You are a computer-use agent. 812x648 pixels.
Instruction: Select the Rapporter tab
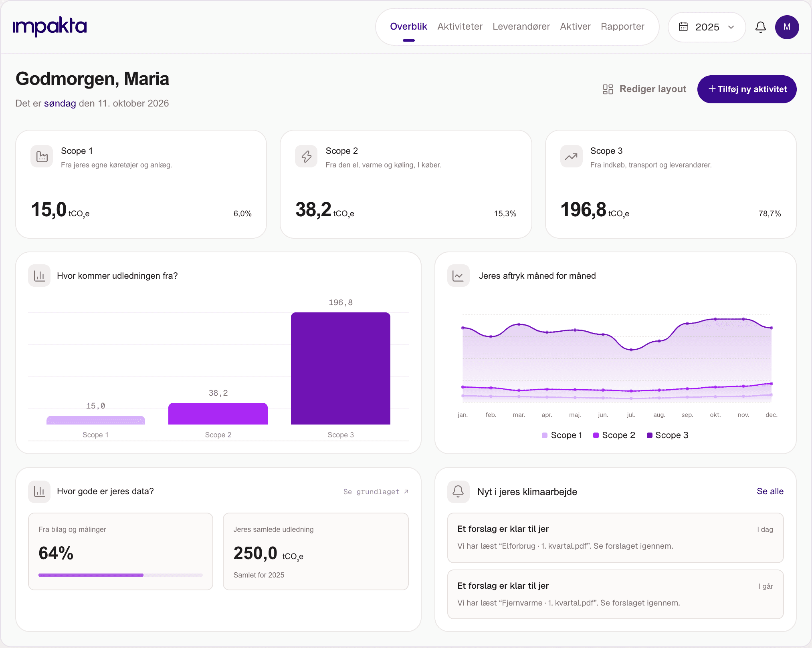tap(622, 26)
